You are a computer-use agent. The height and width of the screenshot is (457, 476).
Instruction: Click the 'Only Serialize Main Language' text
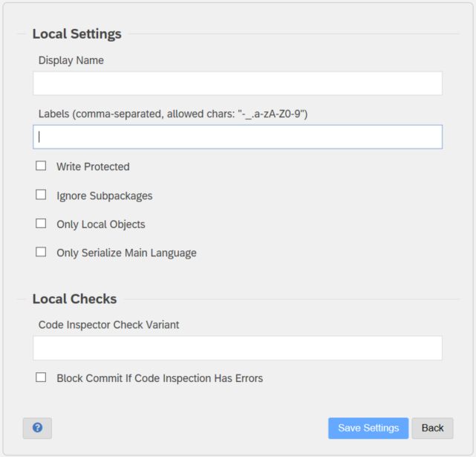(126, 253)
